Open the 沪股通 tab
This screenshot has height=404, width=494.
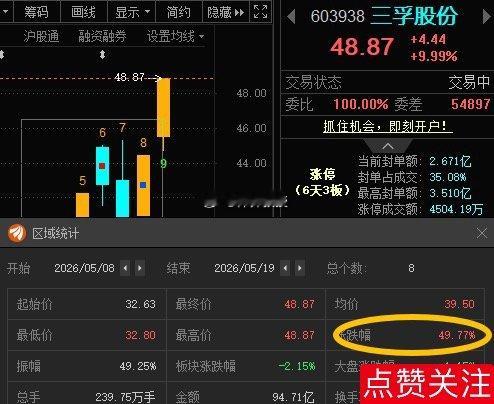coord(41,36)
